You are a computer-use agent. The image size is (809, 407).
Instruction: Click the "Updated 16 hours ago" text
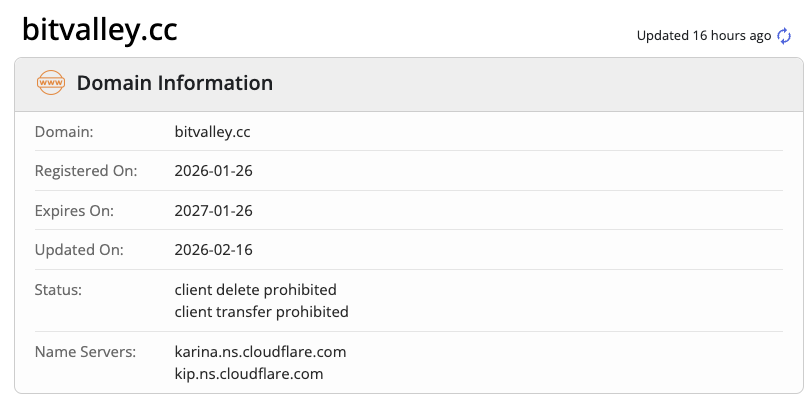[x=704, y=36]
